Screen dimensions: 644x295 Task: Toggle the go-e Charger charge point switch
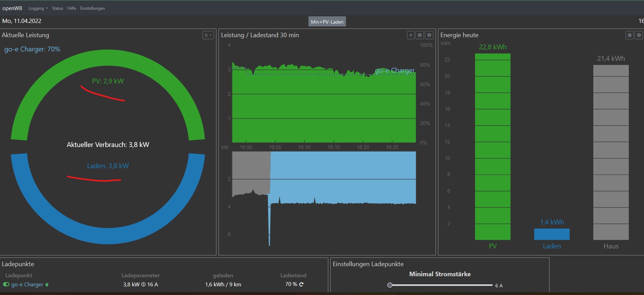pos(6,284)
